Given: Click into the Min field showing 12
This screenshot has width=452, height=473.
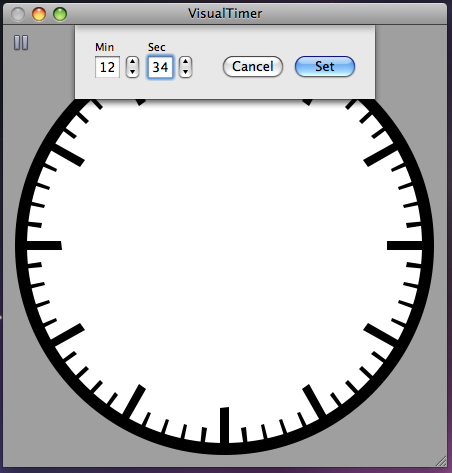Looking at the screenshot, I should tap(107, 67).
